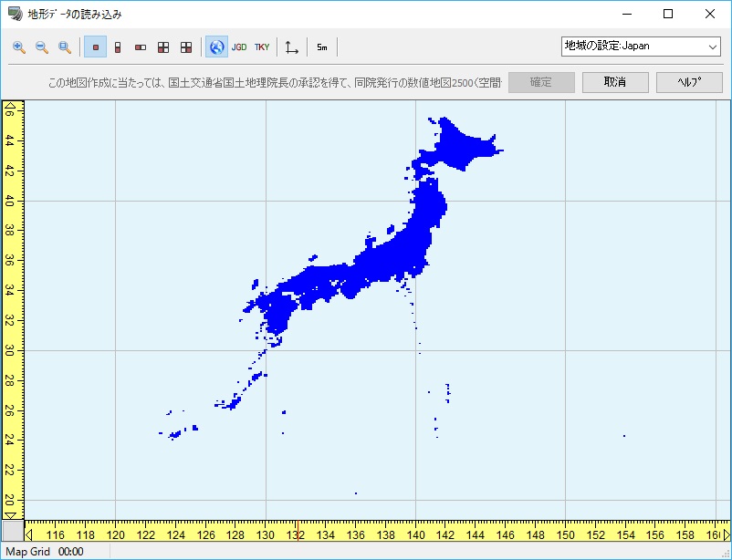Switch to TKY datum

262,47
